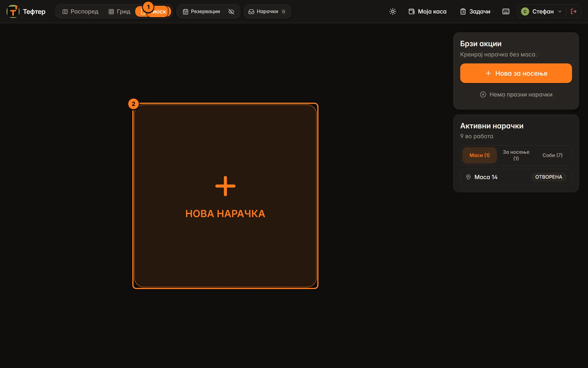Open the Резервации section
The width and height of the screenshot is (588, 368).
tap(201, 11)
